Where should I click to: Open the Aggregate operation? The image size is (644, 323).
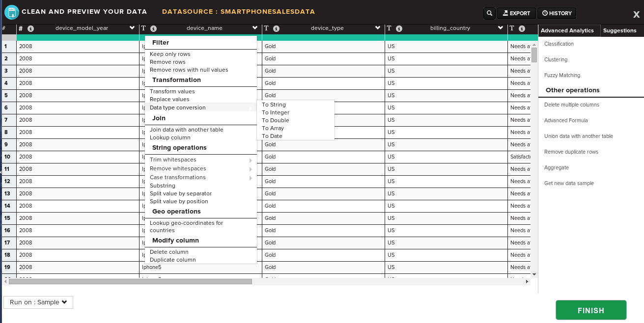click(x=556, y=167)
